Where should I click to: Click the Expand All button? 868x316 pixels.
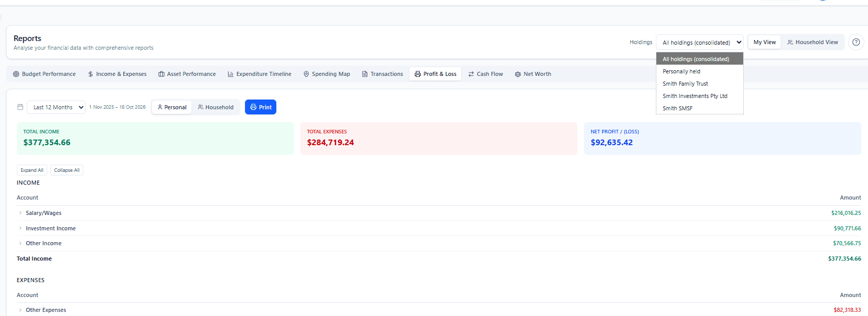tap(32, 170)
